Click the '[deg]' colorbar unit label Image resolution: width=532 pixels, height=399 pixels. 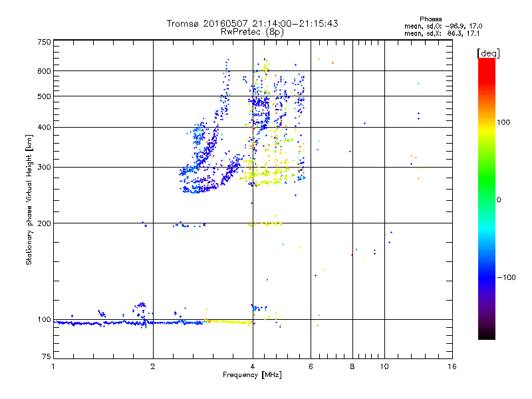488,53
